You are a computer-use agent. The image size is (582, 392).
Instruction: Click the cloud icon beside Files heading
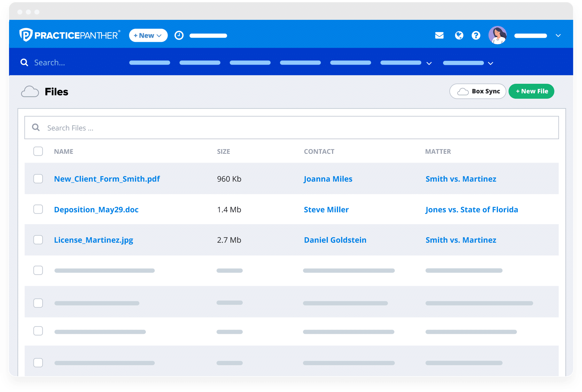[x=30, y=91]
